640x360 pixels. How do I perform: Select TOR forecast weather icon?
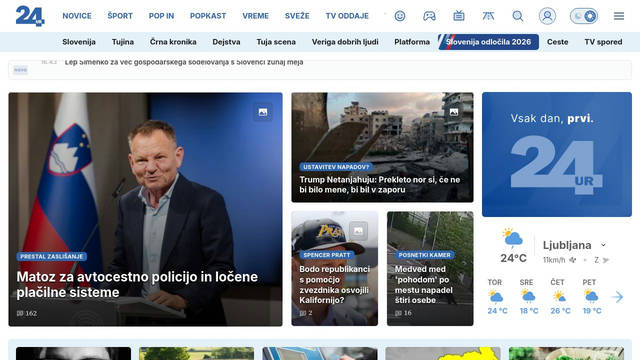(x=496, y=296)
